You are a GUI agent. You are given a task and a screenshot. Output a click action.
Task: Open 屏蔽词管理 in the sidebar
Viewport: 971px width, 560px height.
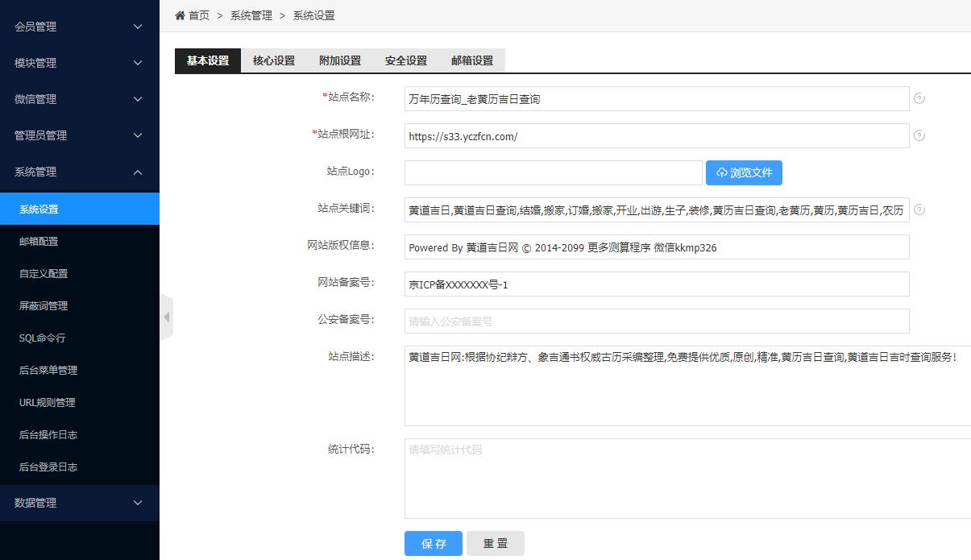click(44, 306)
